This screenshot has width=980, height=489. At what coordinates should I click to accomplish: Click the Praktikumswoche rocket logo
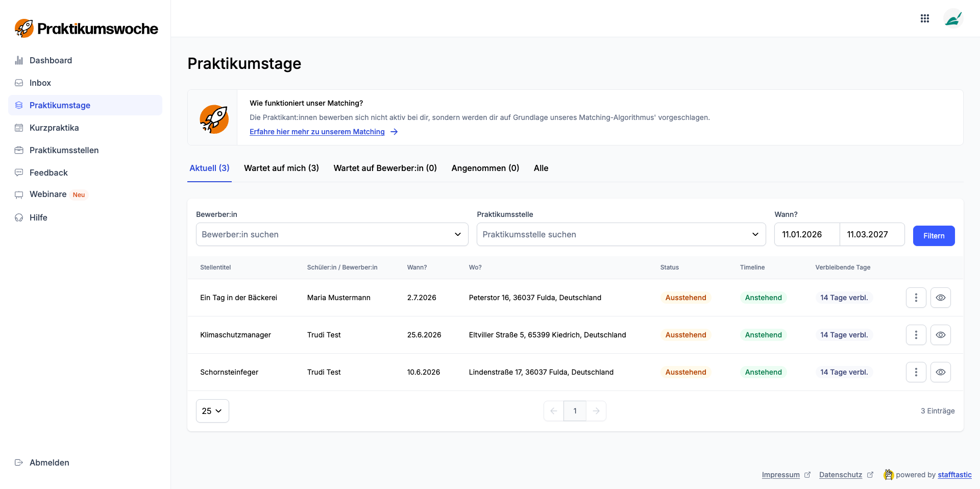coord(24,29)
